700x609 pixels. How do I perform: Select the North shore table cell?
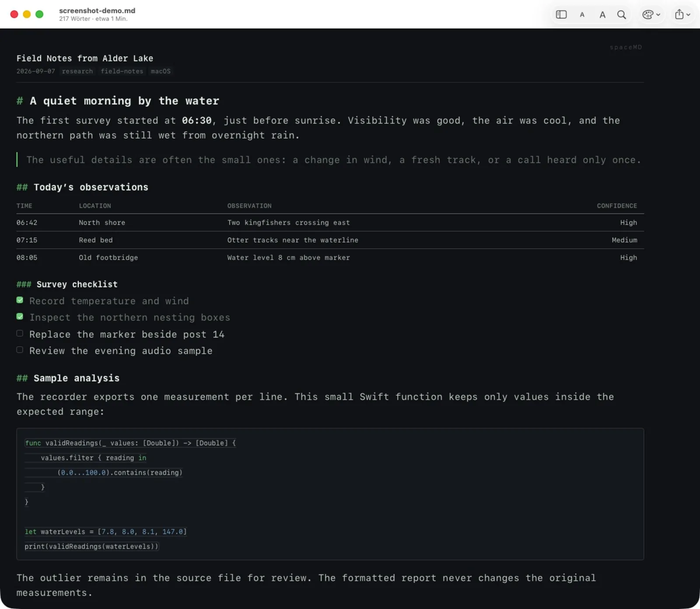102,223
